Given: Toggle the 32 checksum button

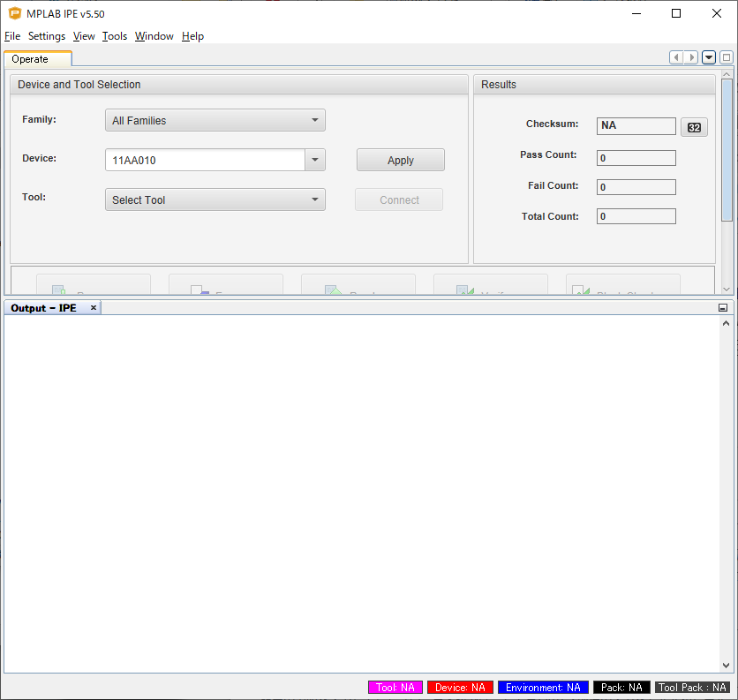Looking at the screenshot, I should tap(694, 127).
